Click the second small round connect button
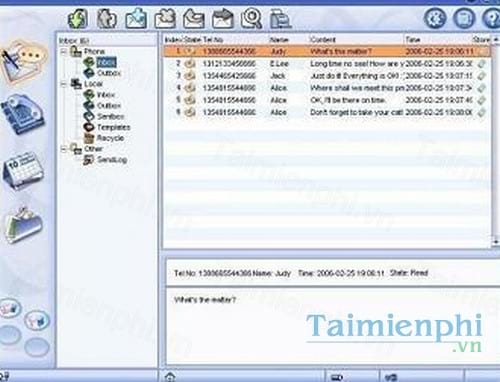The image size is (500, 382). [37, 320]
